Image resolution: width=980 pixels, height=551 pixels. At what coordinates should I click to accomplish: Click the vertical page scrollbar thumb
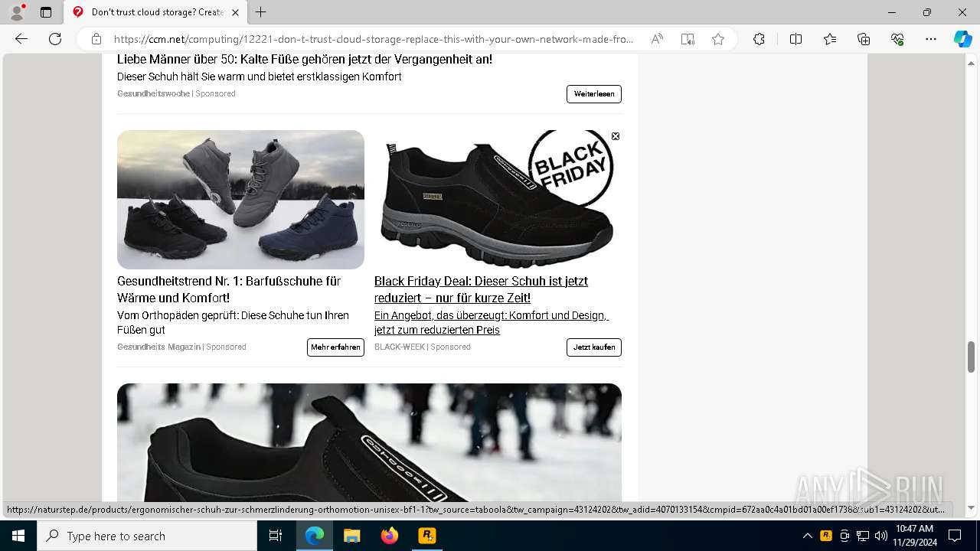pos(972,357)
